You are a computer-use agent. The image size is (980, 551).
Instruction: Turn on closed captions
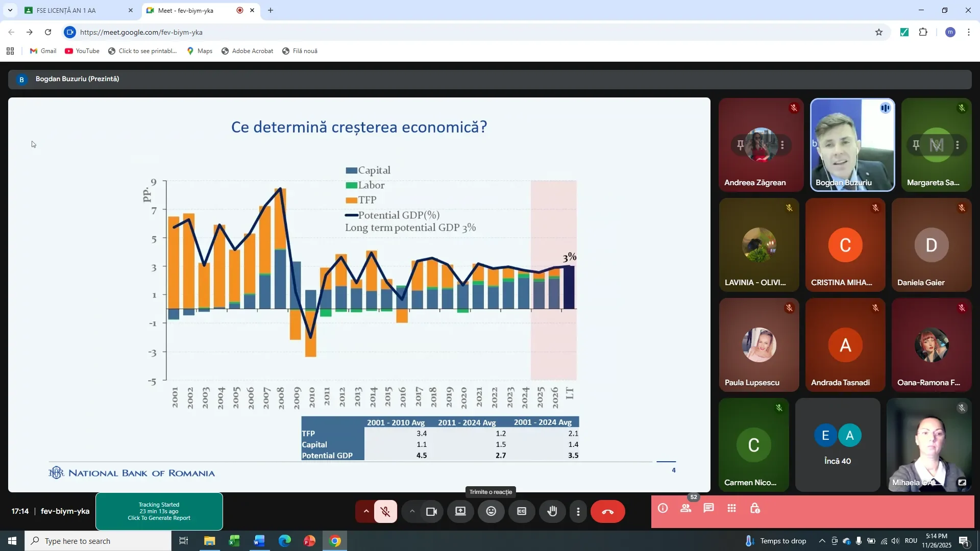coord(521,511)
